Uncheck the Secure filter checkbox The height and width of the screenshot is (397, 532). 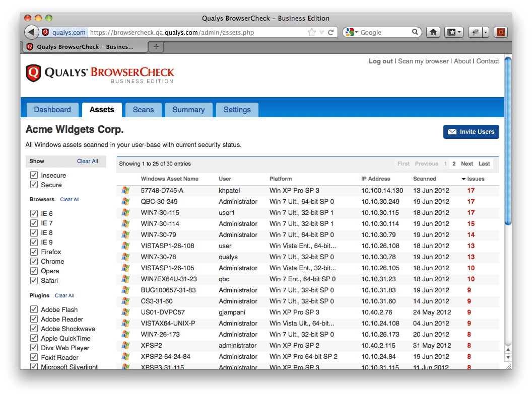point(34,184)
